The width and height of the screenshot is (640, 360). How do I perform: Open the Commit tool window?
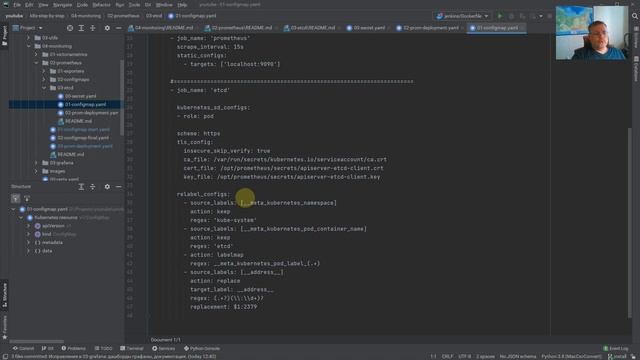click(x=23, y=349)
